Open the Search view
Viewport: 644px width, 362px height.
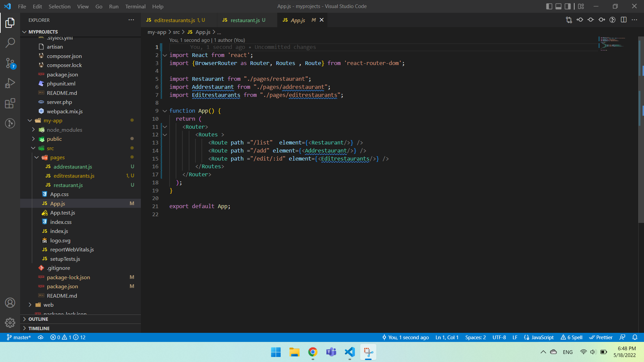click(10, 43)
